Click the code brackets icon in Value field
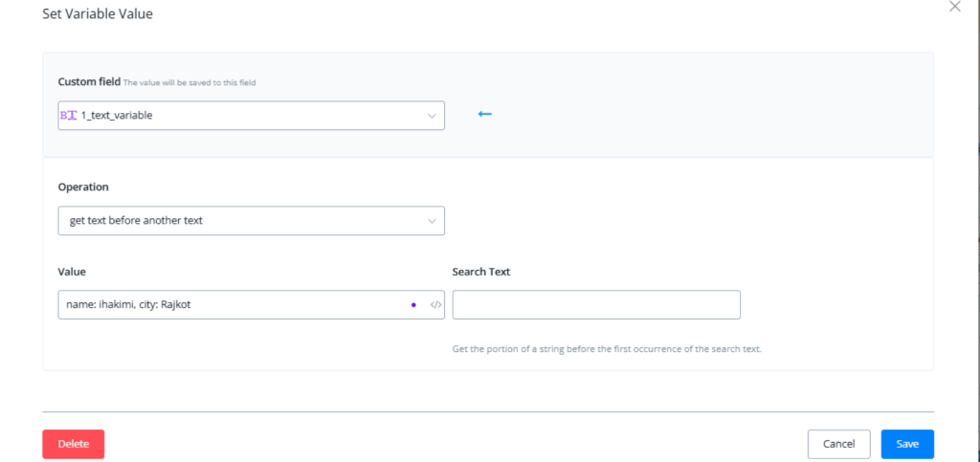 435,305
